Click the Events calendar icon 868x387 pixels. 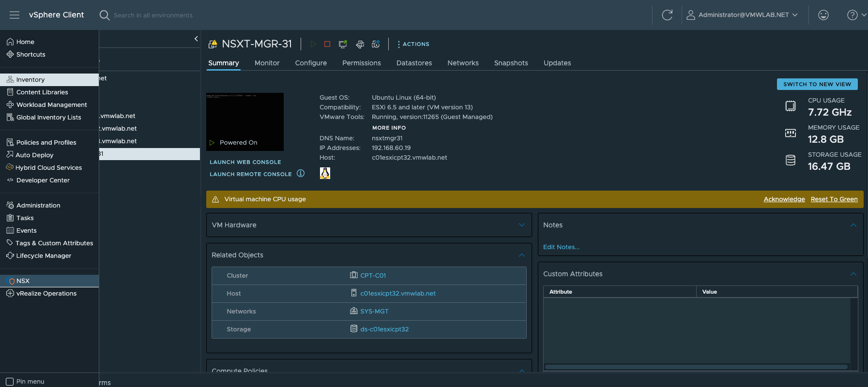tap(10, 230)
